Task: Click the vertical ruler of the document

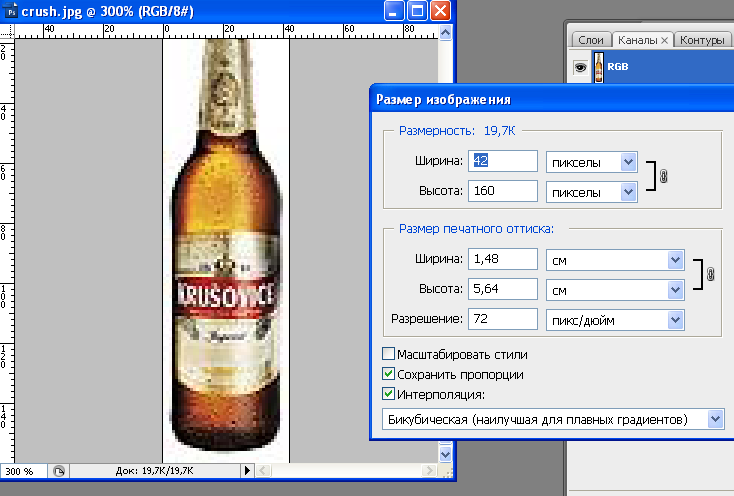Action: (7, 250)
